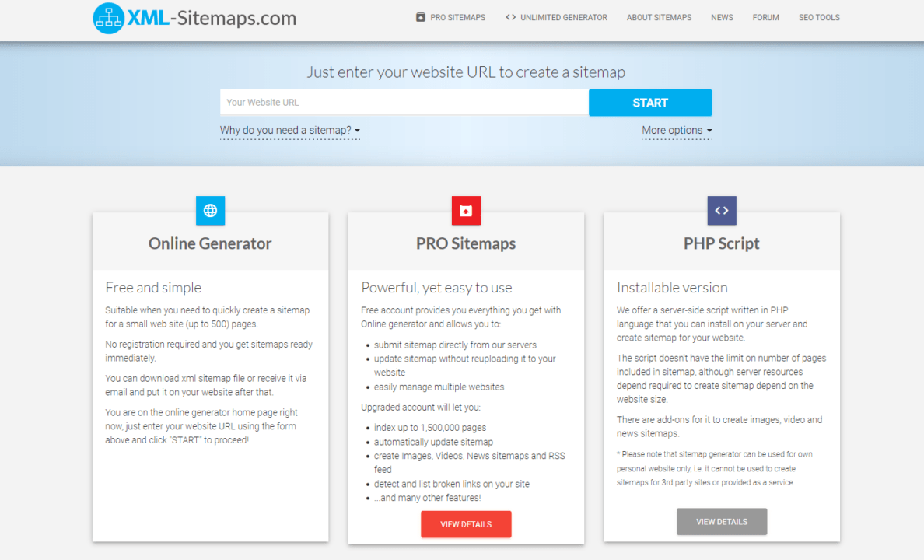Click the XML-Sitemaps.com logo text
Viewport: 924px width, 560px height.
point(212,18)
